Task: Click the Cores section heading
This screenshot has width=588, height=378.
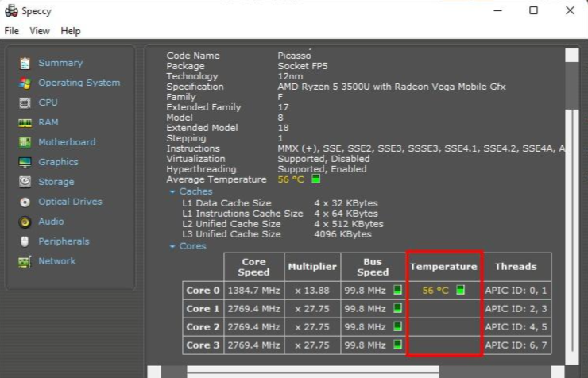Action: click(193, 246)
